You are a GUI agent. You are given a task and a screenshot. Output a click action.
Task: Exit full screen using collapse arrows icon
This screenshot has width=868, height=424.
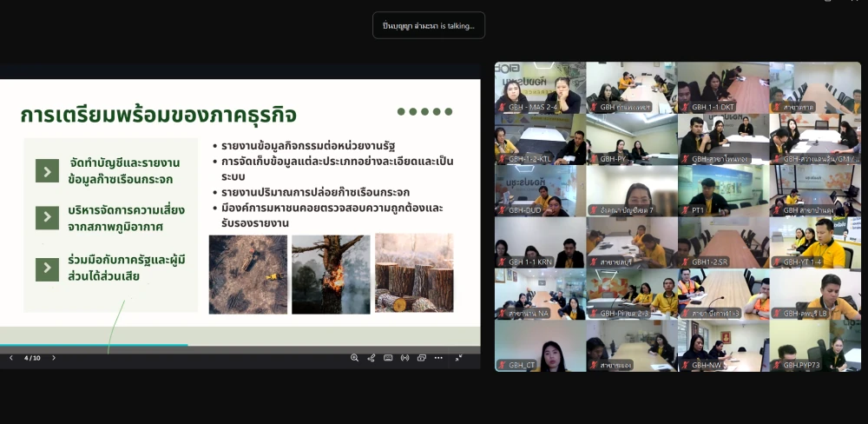pyautogui.click(x=459, y=358)
